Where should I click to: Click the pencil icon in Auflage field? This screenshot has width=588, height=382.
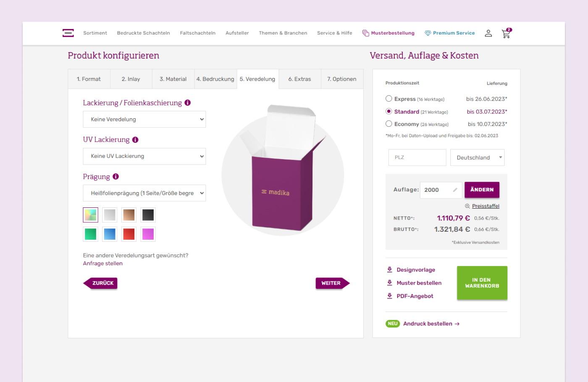[455, 190]
